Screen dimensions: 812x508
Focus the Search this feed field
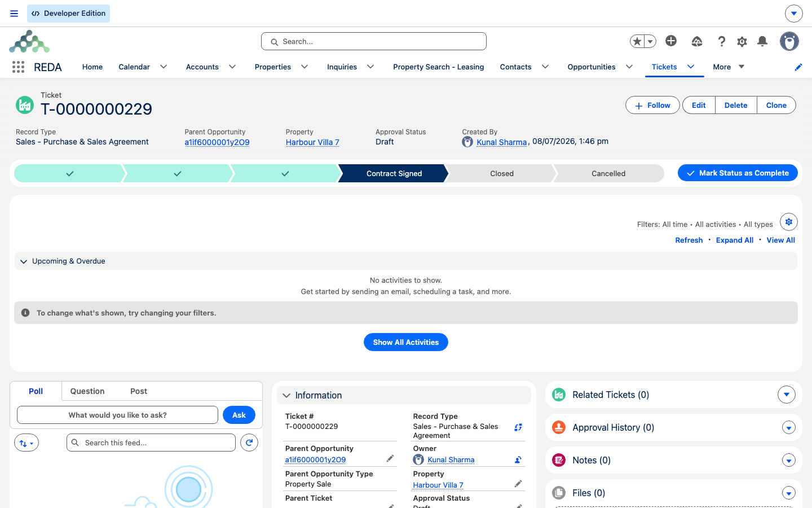click(x=151, y=443)
